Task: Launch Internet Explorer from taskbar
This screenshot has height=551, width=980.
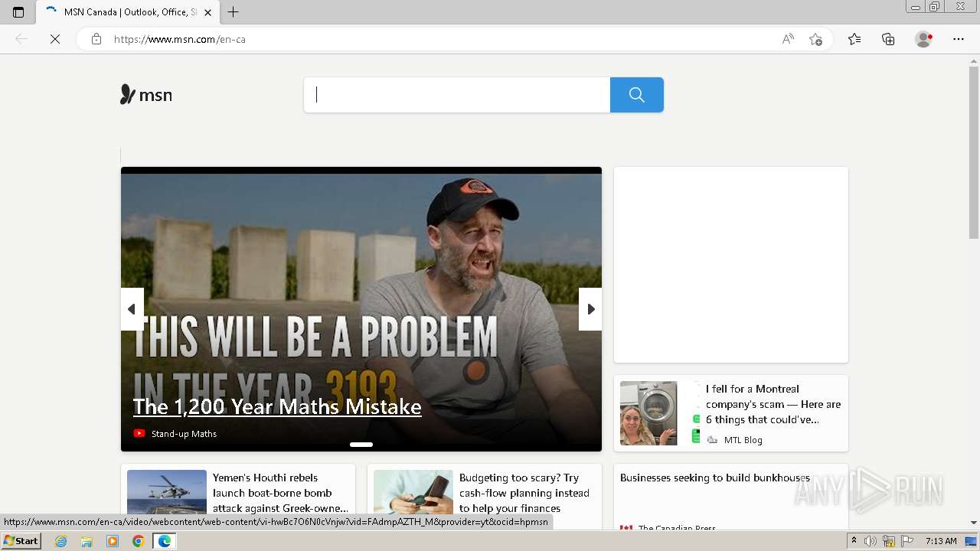Action: point(61,541)
